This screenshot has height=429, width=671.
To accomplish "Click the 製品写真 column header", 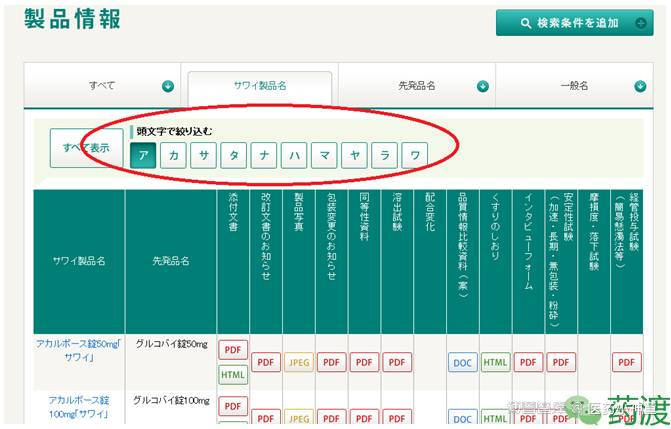I will [299, 262].
